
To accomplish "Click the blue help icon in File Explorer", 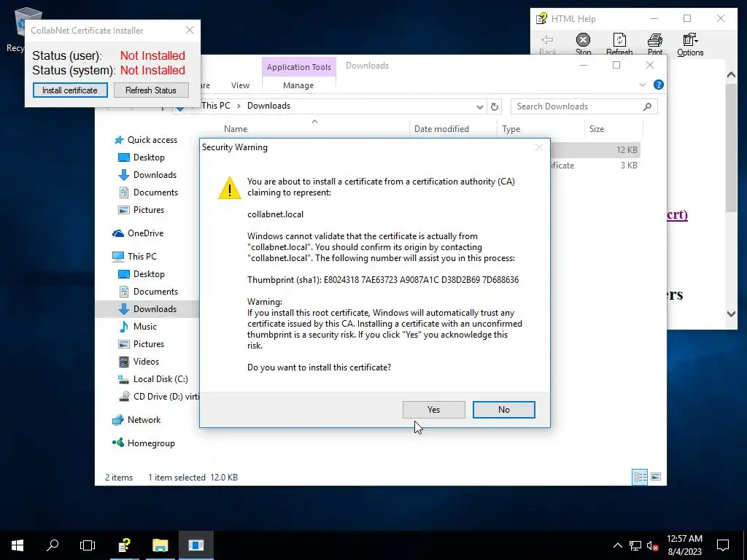I will 659,85.
